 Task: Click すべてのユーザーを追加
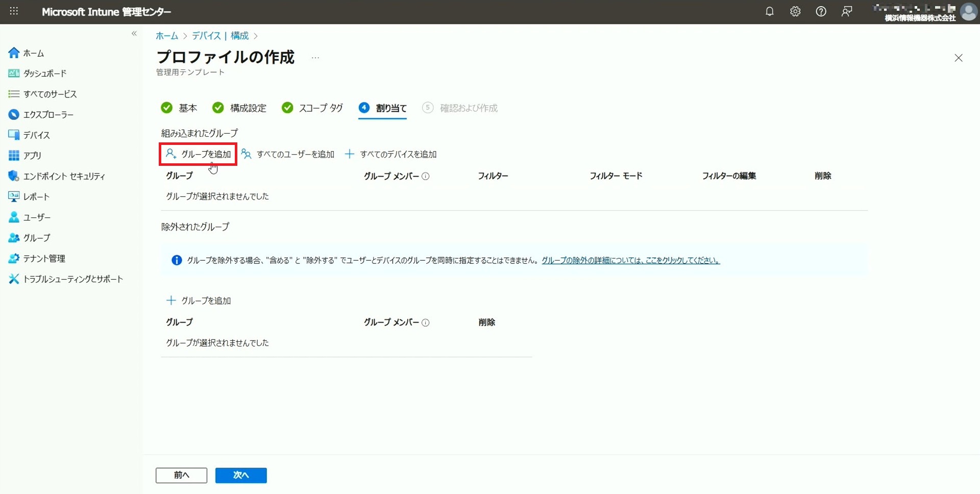pos(288,154)
